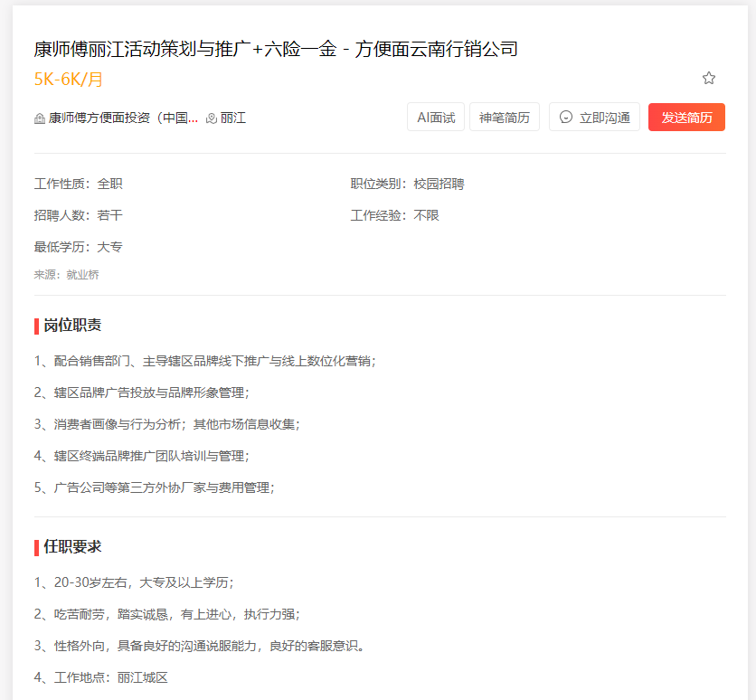This screenshot has width=756, height=700.
Task: Open the AI面试 button
Action: pyautogui.click(x=436, y=118)
